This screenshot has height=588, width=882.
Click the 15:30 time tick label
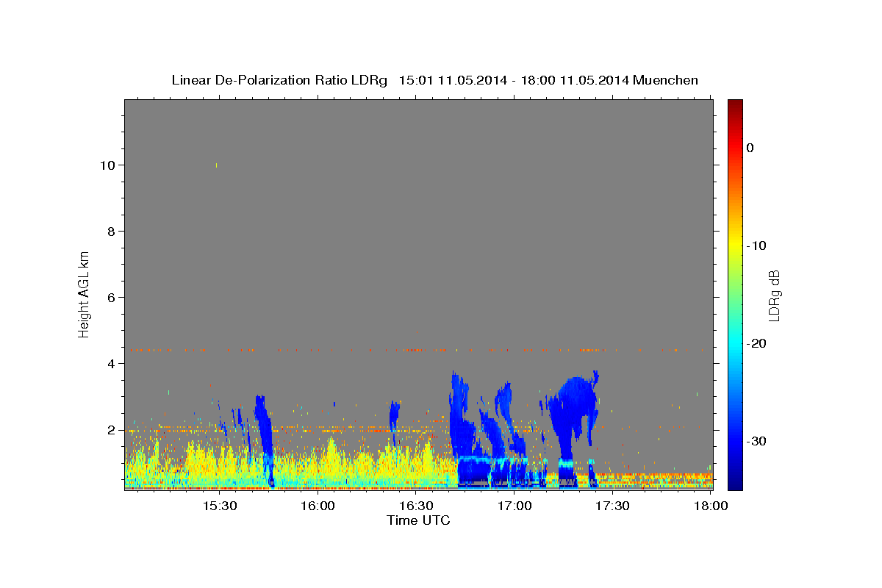[219, 506]
